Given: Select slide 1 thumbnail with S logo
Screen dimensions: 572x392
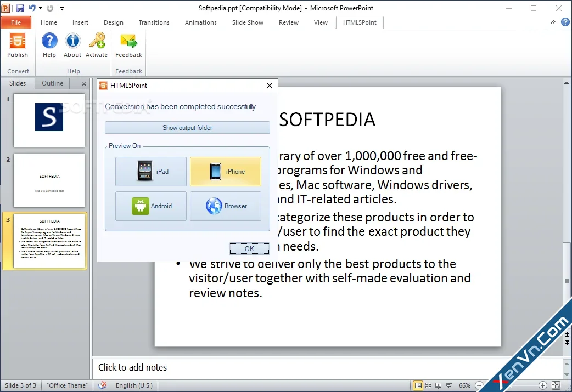Looking at the screenshot, I should [49, 120].
